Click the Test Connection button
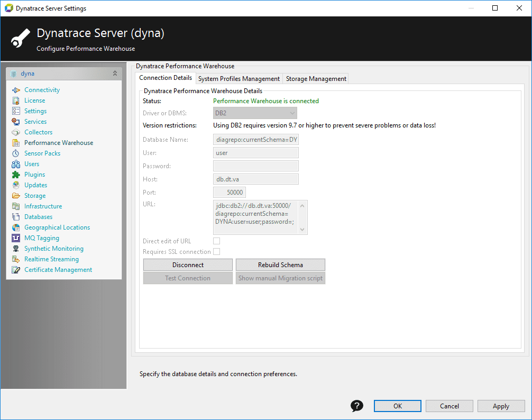532x420 pixels. tap(188, 278)
